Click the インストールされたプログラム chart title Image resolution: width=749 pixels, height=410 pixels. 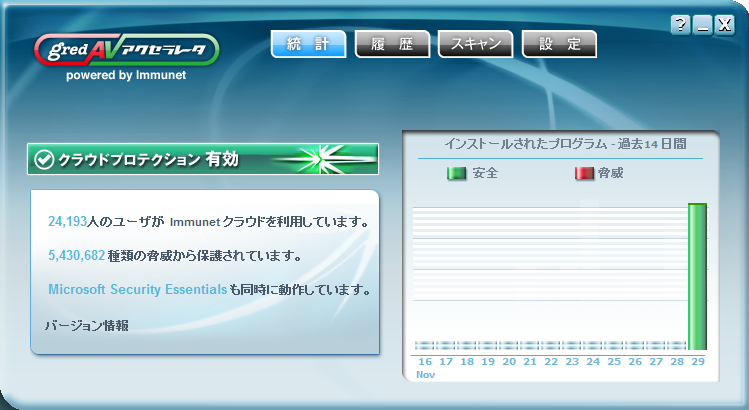[x=565, y=144]
